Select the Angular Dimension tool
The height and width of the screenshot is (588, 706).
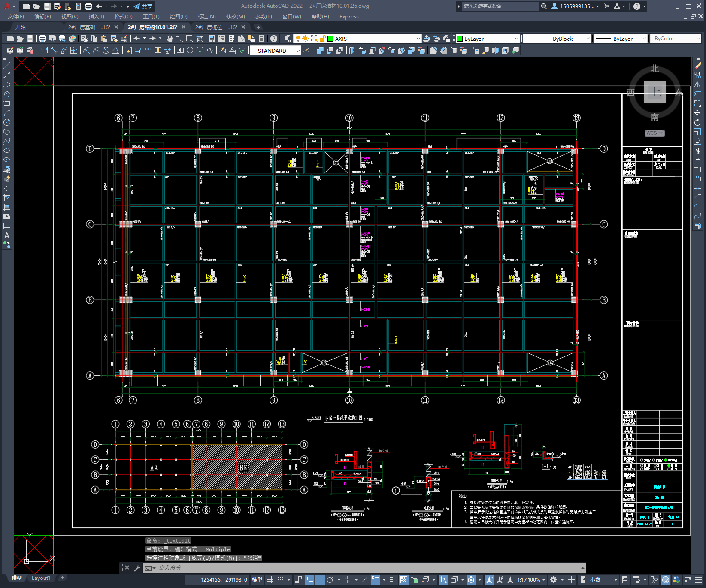pyautogui.click(x=116, y=50)
